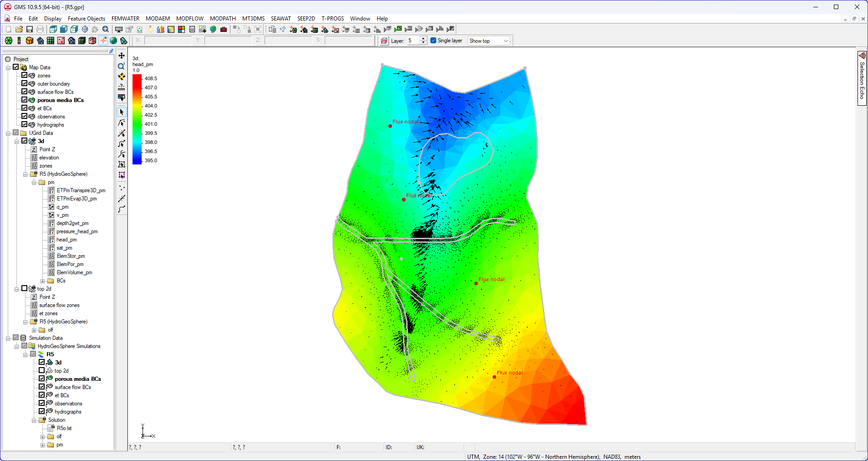Select the Select Polygons purple square tool
The width and height of the screenshot is (868, 461).
[x=122, y=175]
